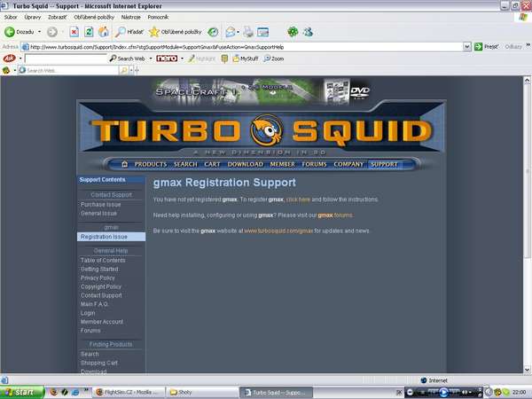Image resolution: width=532 pixels, height=399 pixels.
Task: Open SUPPORT in site navigation
Action: (x=384, y=164)
